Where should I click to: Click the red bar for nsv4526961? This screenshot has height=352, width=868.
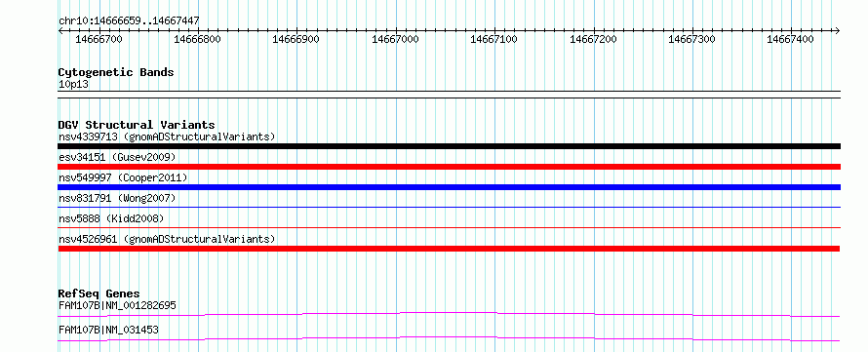449,249
